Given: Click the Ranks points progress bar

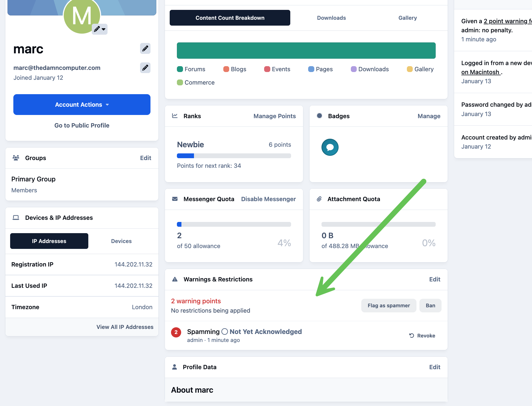Looking at the screenshot, I should 234,156.
